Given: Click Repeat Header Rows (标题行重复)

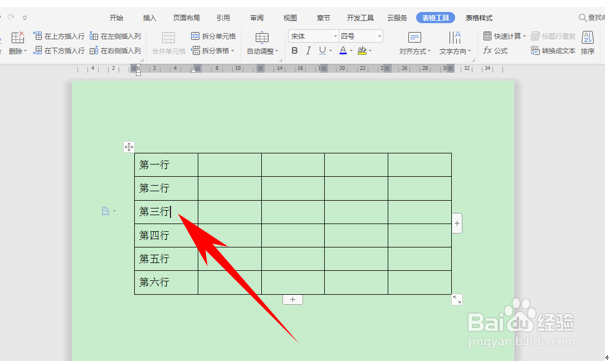Looking at the screenshot, I should pyautogui.click(x=553, y=36).
